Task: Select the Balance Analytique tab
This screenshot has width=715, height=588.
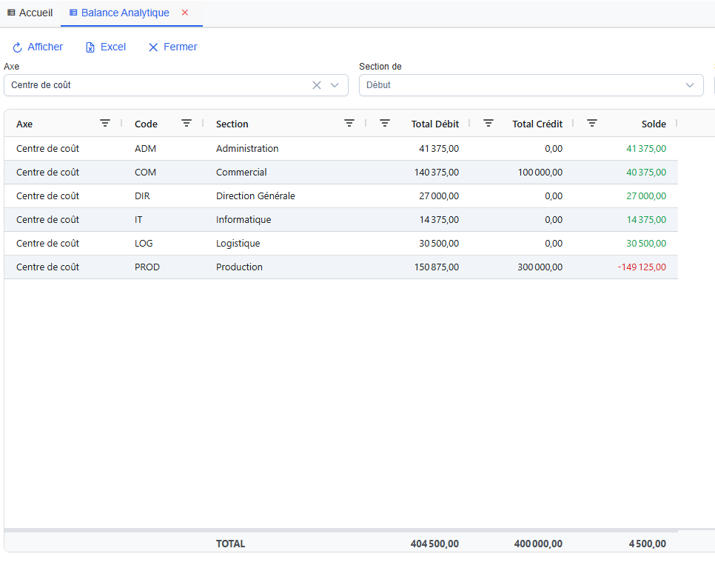Action: click(124, 13)
